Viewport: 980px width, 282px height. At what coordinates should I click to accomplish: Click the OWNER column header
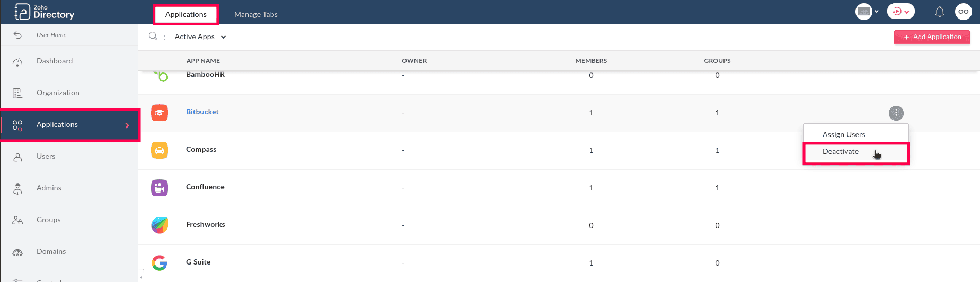tap(414, 61)
